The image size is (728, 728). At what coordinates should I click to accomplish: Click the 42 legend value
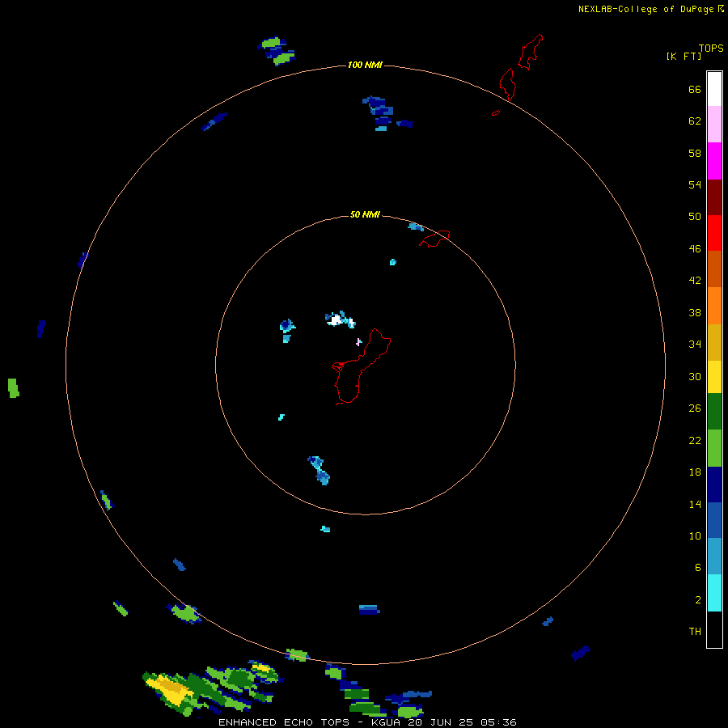coord(695,281)
